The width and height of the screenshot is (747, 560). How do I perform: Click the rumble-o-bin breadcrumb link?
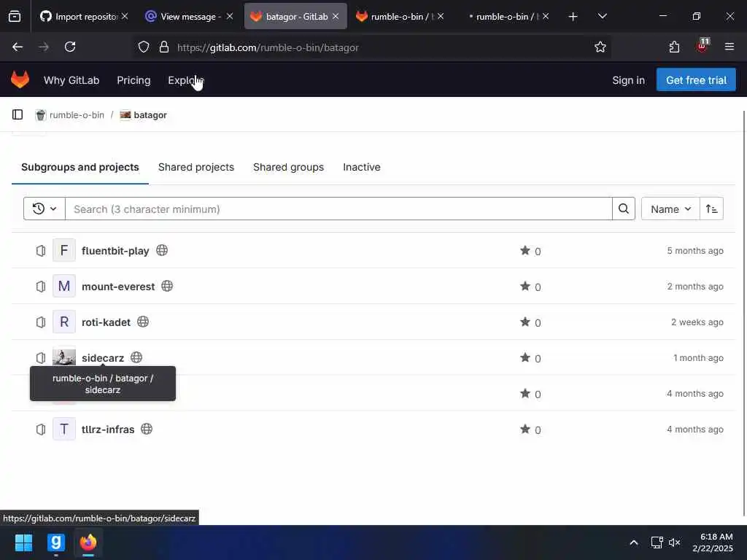76,114
